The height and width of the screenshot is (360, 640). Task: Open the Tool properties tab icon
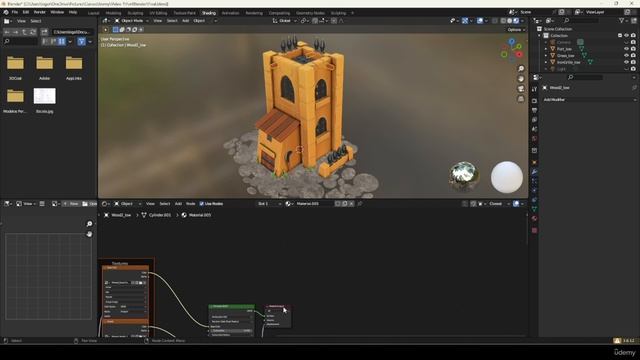tap(534, 89)
